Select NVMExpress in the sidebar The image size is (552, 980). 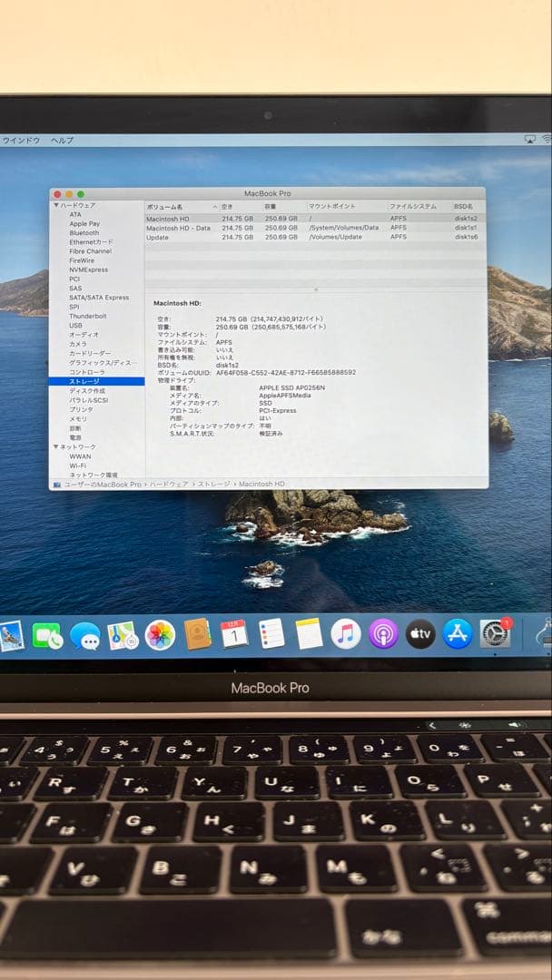pos(88,270)
